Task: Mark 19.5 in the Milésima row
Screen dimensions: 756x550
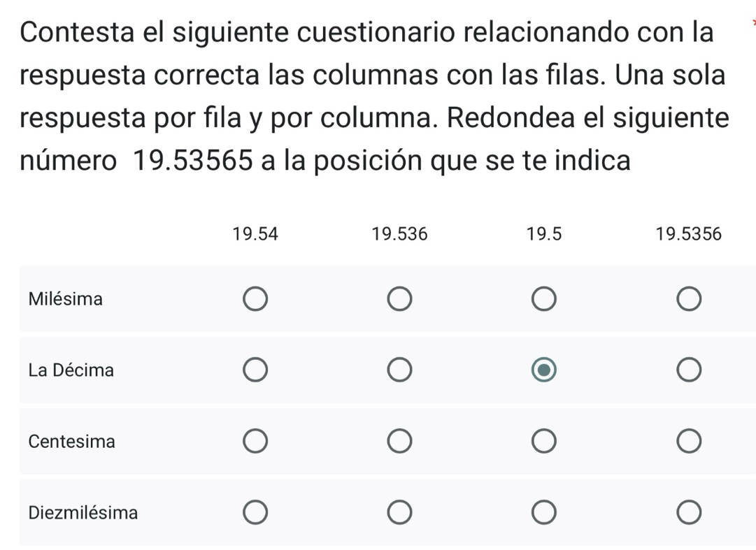Action: (x=544, y=300)
